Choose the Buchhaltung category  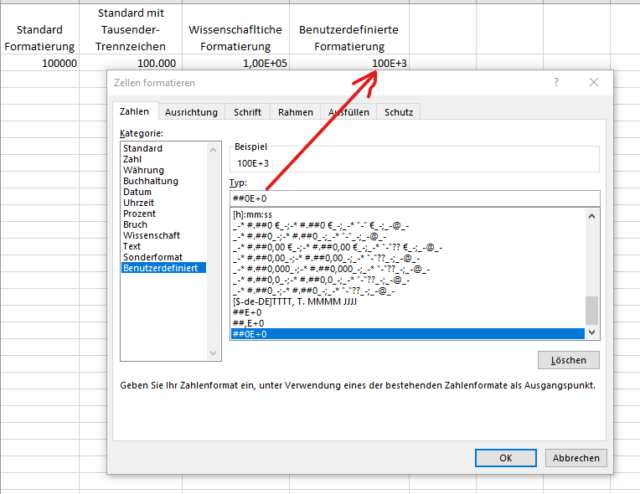tap(163, 181)
